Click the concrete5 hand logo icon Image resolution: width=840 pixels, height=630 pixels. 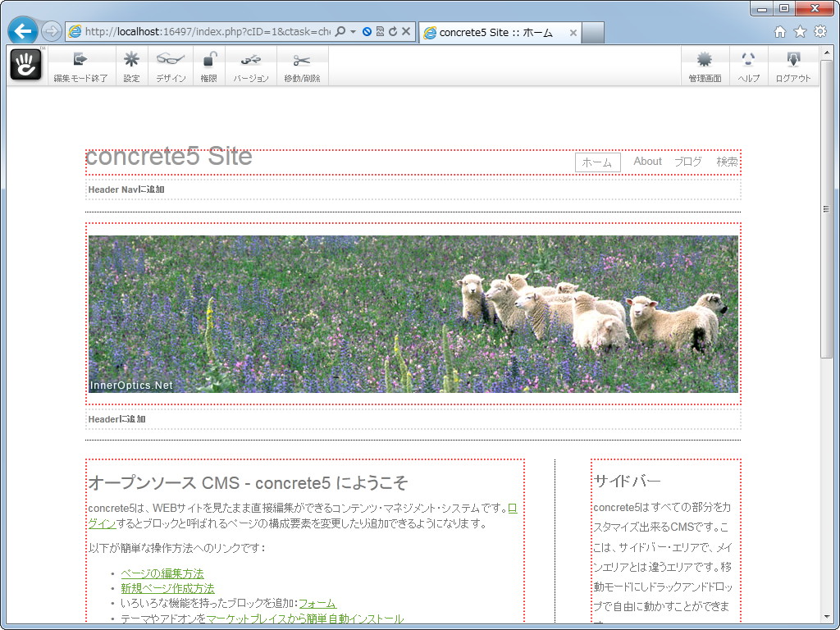(x=25, y=64)
